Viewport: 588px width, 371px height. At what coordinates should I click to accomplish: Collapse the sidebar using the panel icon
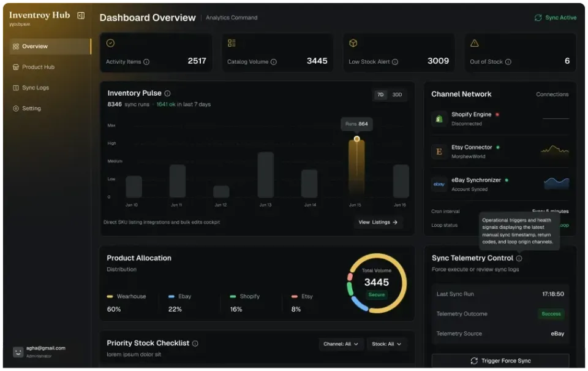tap(81, 15)
